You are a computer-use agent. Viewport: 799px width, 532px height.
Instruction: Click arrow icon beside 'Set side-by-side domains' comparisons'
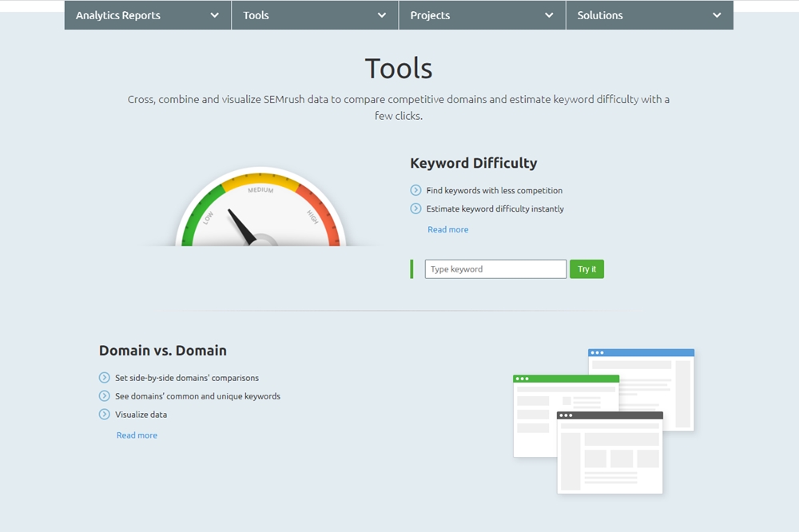pyautogui.click(x=105, y=378)
